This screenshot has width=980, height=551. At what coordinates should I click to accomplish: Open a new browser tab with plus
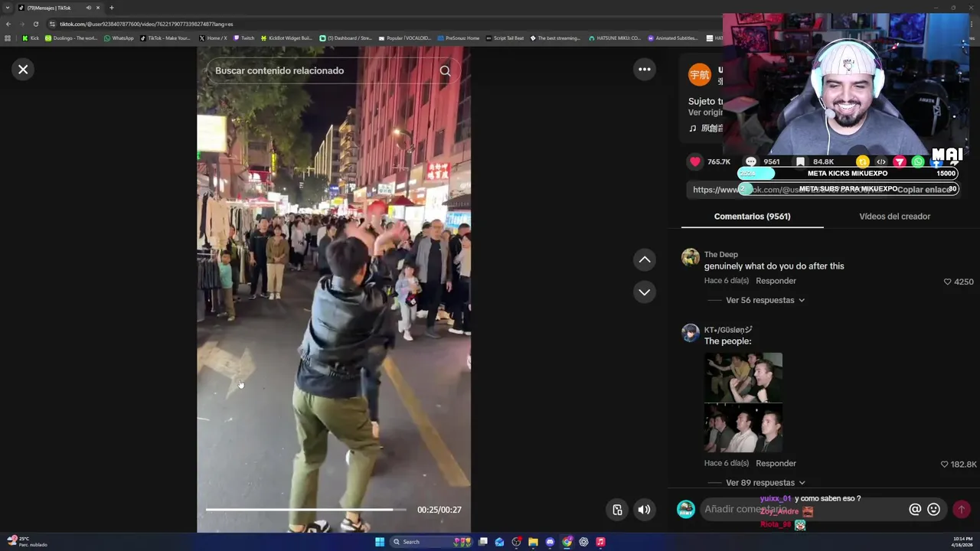111,8
